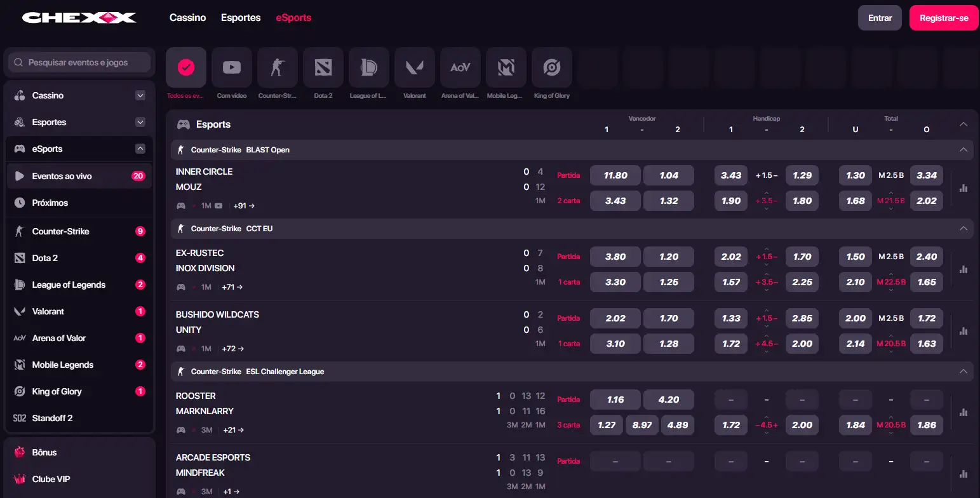This screenshot has width=980, height=498.
Task: Select Rooster match winner odds 1.16
Action: pos(615,400)
